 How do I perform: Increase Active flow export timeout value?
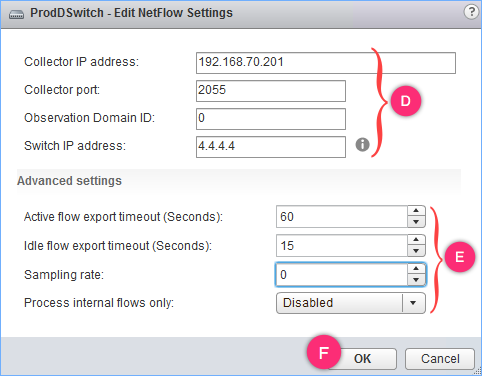coord(416,211)
